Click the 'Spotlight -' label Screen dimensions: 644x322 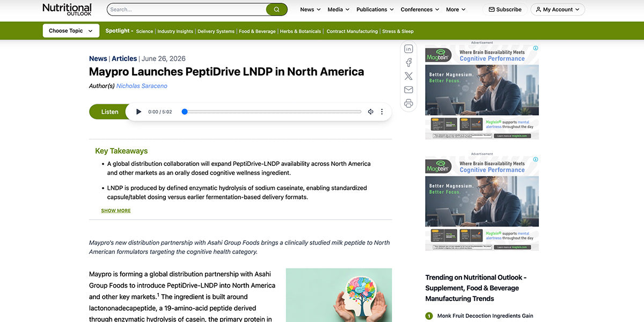119,31
